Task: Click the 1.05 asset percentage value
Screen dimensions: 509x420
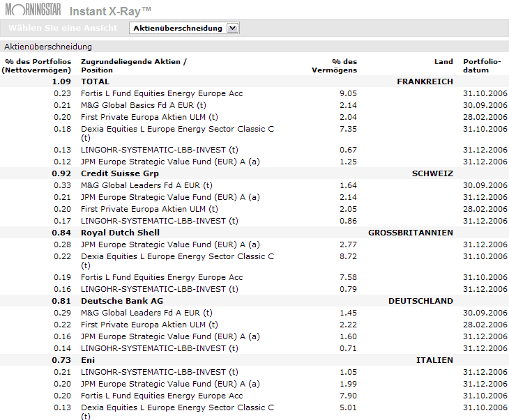Action: click(x=348, y=372)
